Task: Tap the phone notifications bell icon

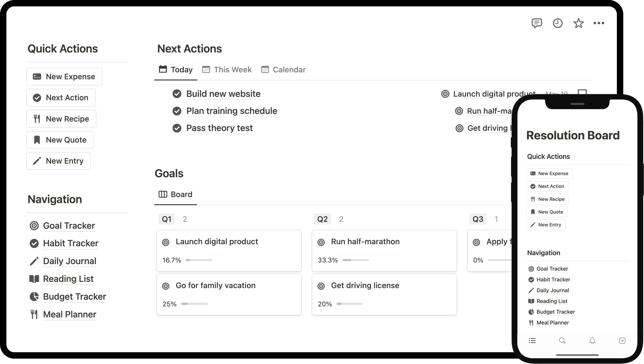Action: tap(592, 340)
